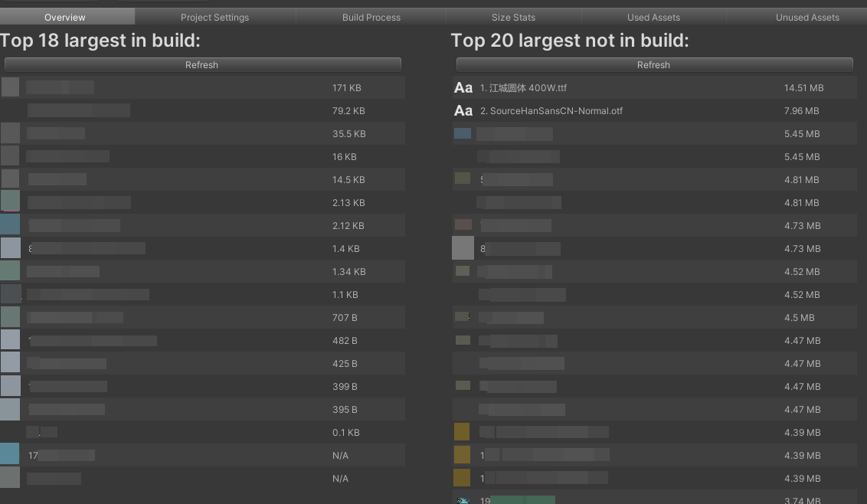Click the 1.1 KB size value

[345, 294]
